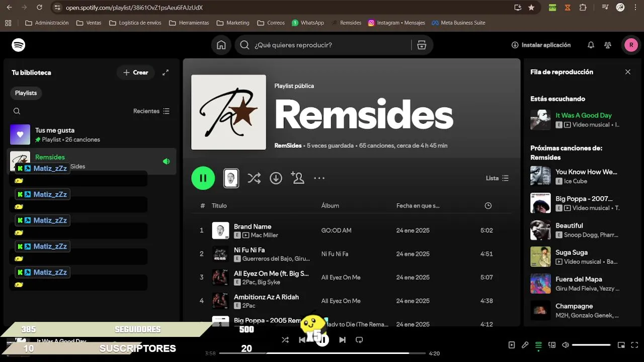Open the WhatsApp bookmark
644x362 pixels.
pyautogui.click(x=308, y=23)
